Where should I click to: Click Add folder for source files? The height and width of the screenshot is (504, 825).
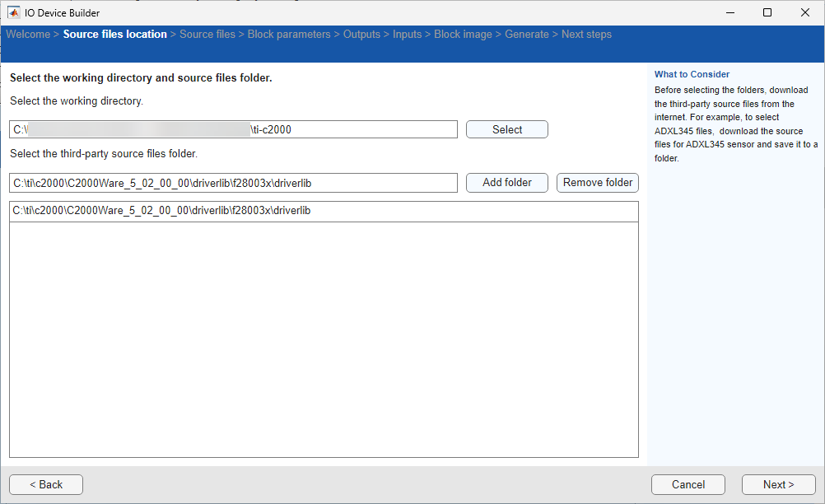point(506,182)
